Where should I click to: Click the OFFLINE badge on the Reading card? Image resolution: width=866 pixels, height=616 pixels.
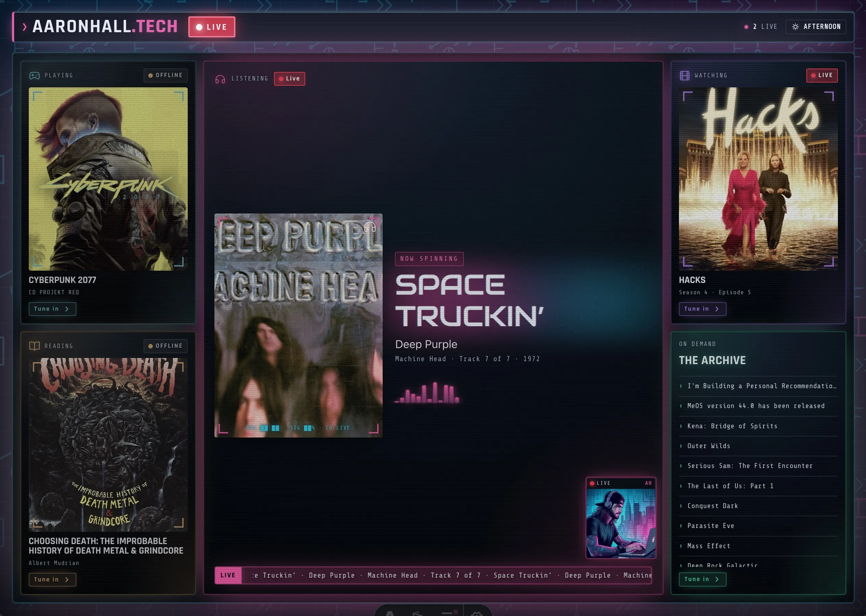coord(165,346)
